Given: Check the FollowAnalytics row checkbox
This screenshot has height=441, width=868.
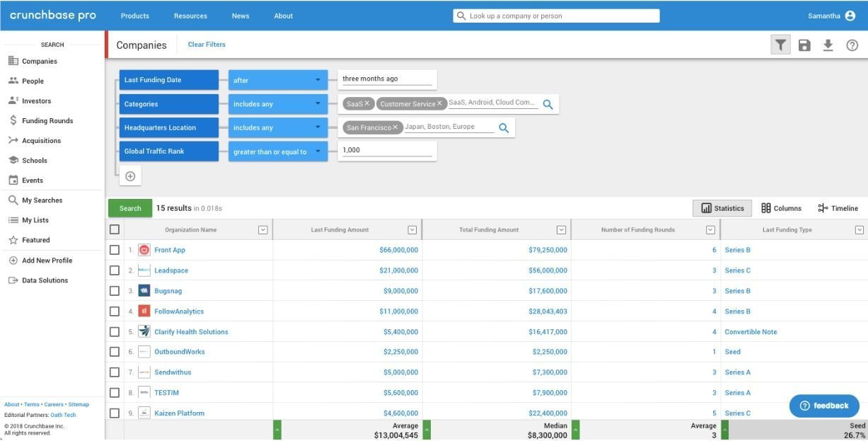Looking at the screenshot, I should (x=115, y=311).
